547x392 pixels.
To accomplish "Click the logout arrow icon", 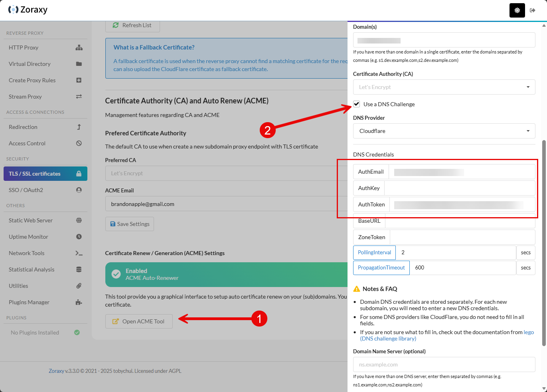I will pos(533,10).
